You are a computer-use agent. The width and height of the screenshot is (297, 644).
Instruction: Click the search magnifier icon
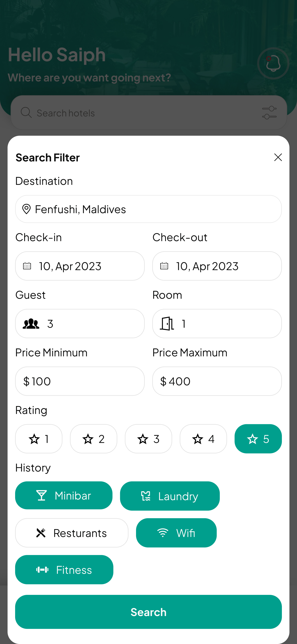(26, 112)
